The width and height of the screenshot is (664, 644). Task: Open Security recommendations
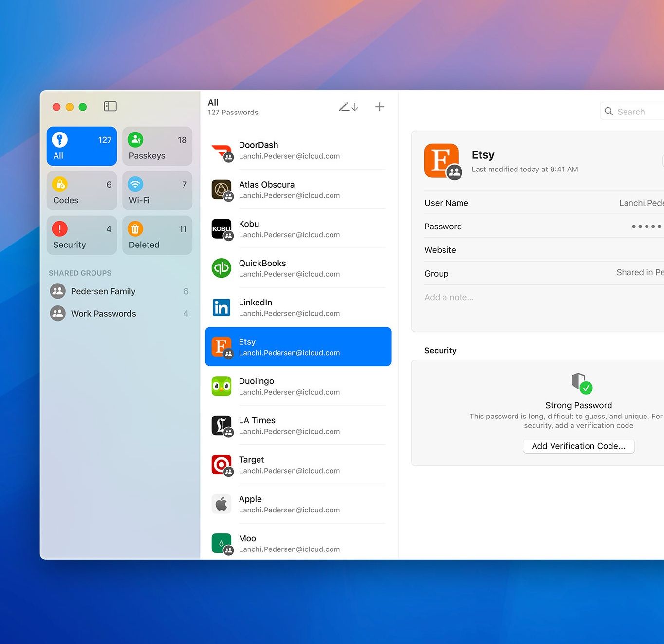[81, 235]
